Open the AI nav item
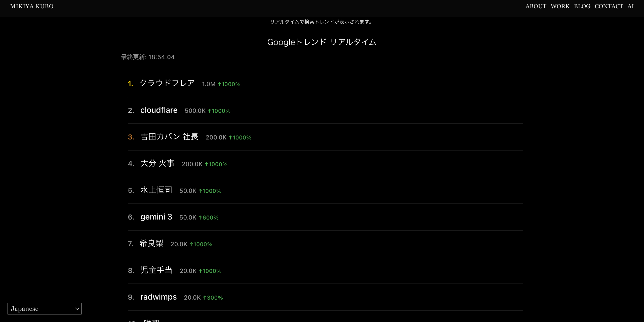This screenshot has height=322, width=644. [x=630, y=6]
